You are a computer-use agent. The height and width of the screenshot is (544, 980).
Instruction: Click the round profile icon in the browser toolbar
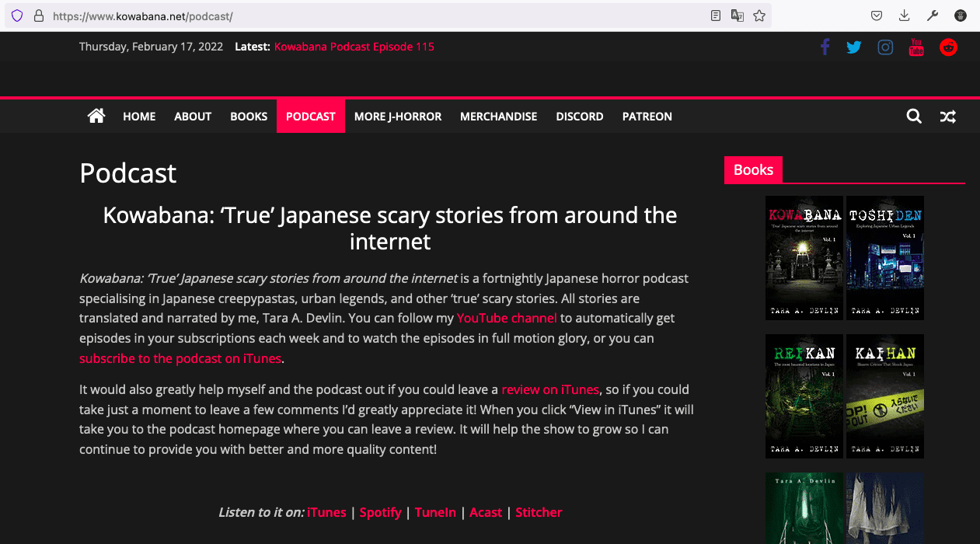(961, 16)
